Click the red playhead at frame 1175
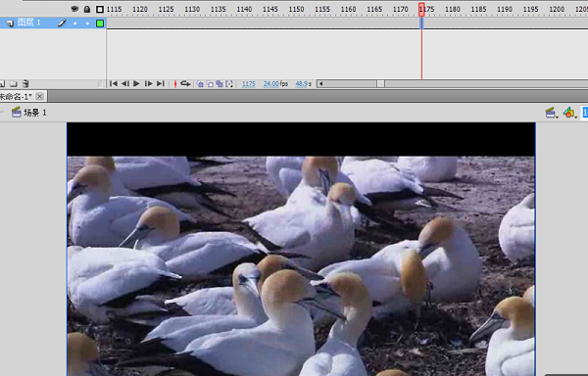The image size is (588, 376). 421,10
